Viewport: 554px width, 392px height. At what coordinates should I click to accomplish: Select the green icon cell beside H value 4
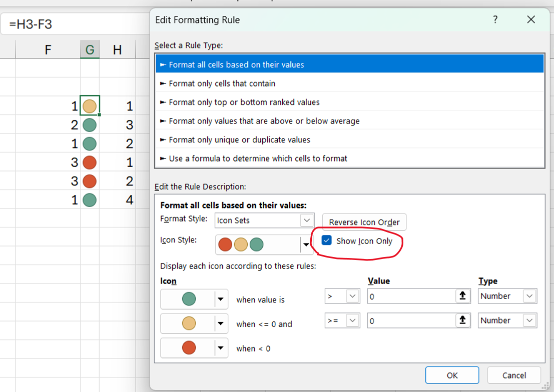coord(90,199)
